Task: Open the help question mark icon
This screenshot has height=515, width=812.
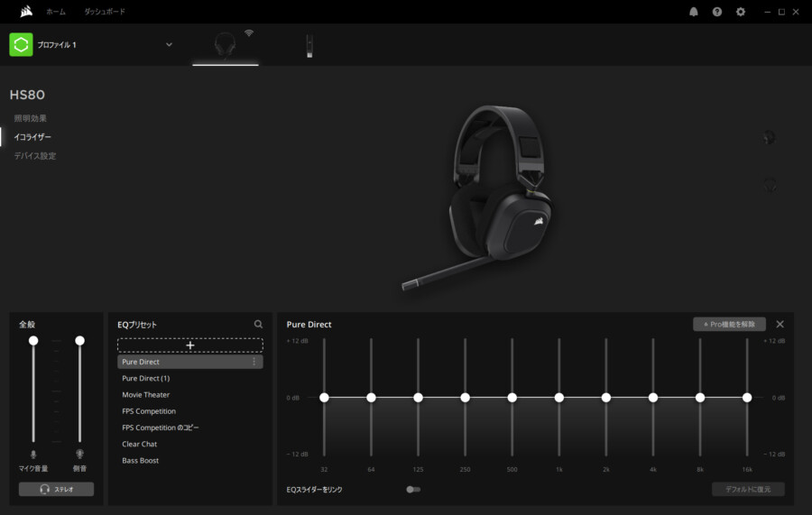Action: 717,12
